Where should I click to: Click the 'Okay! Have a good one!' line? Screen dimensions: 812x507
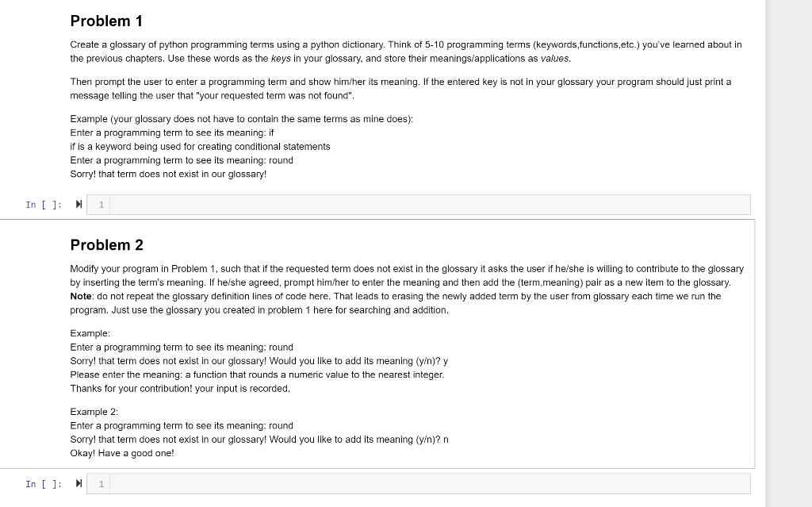click(122, 453)
